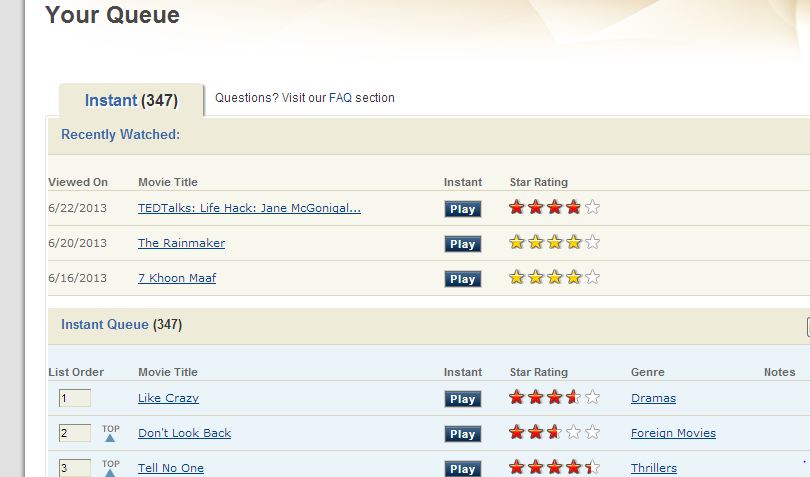810x477 pixels.
Task: Set star rating for Like Crazy
Action: click(554, 397)
